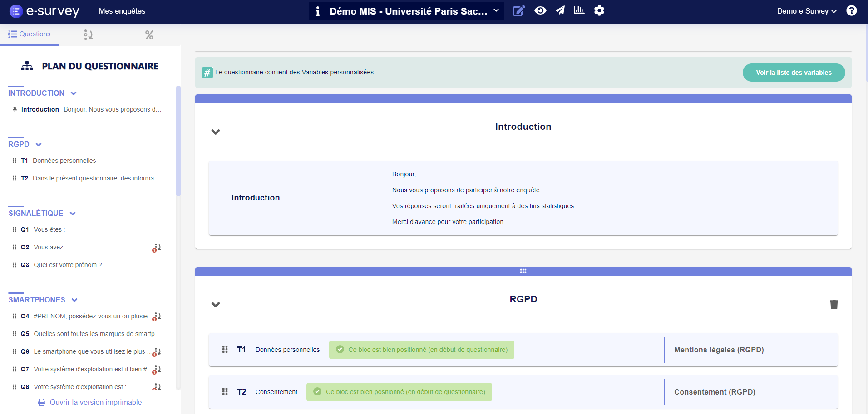868x414 pixels.
Task: Open the survey preview (eye icon)
Action: pos(540,10)
